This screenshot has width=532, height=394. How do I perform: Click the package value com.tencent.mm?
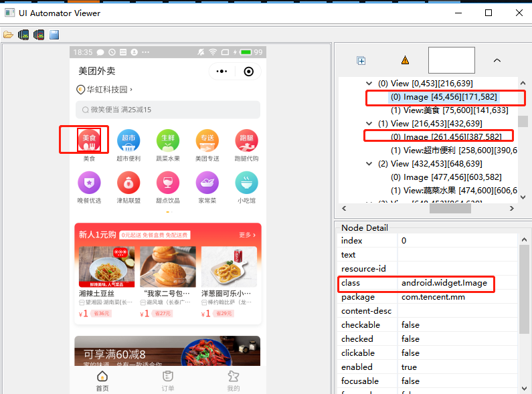pos(433,297)
